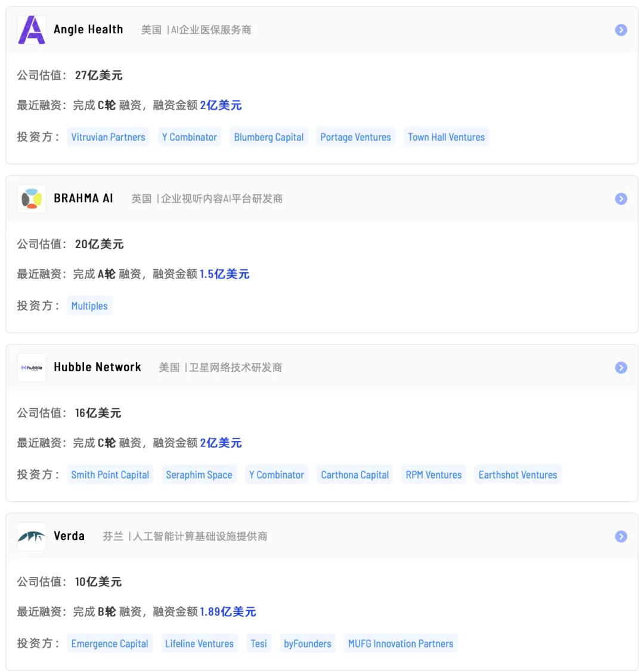Open the Angle Health logo

tap(32, 30)
